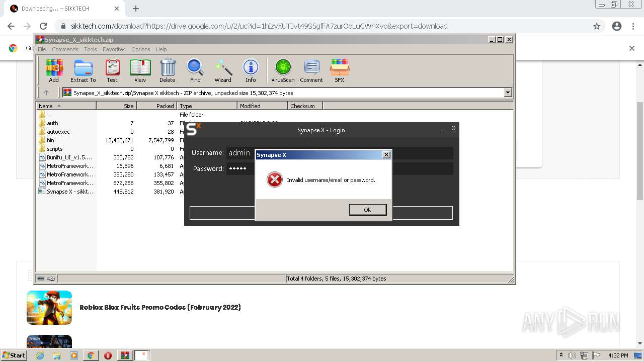Image resolution: width=644 pixels, height=362 pixels.
Task: Reload the Chrome page
Action: point(43,26)
